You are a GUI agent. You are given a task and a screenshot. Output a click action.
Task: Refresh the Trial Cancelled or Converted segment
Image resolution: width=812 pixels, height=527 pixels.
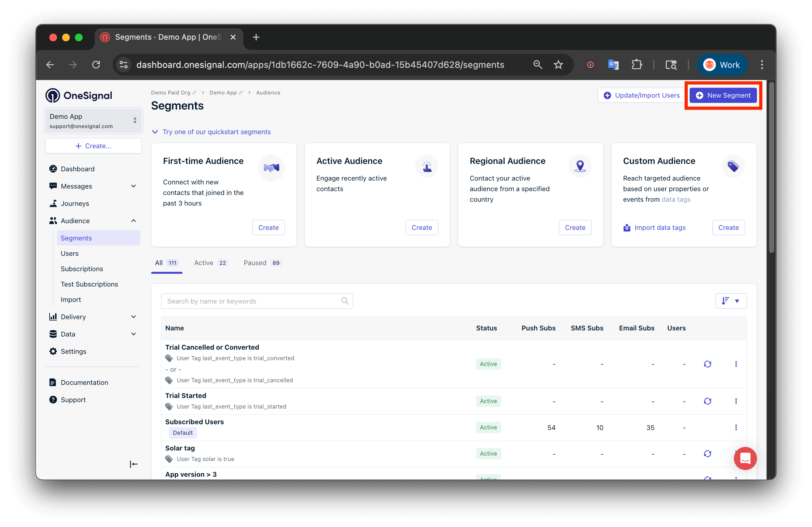coord(707,364)
